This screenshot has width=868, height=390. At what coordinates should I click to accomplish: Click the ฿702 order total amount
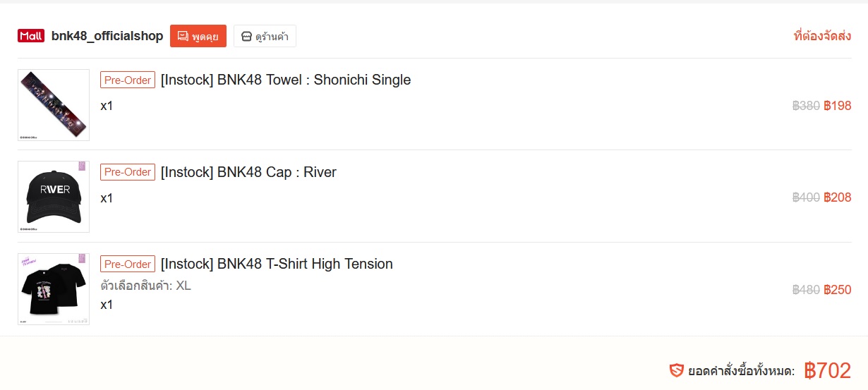tap(827, 370)
